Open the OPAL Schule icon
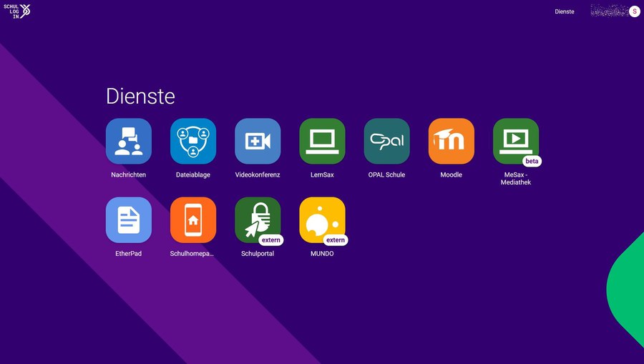Screen dimensions: 644x364 386,141
